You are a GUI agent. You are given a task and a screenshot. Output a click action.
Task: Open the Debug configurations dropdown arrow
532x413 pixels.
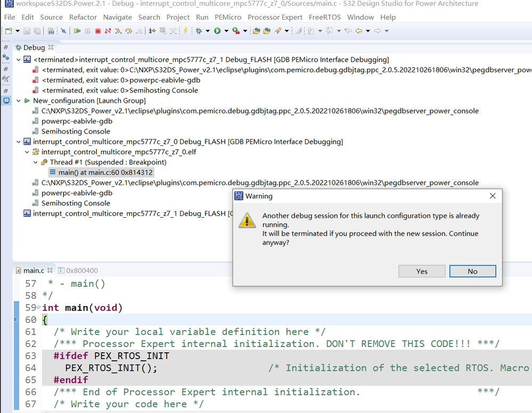point(208,31)
